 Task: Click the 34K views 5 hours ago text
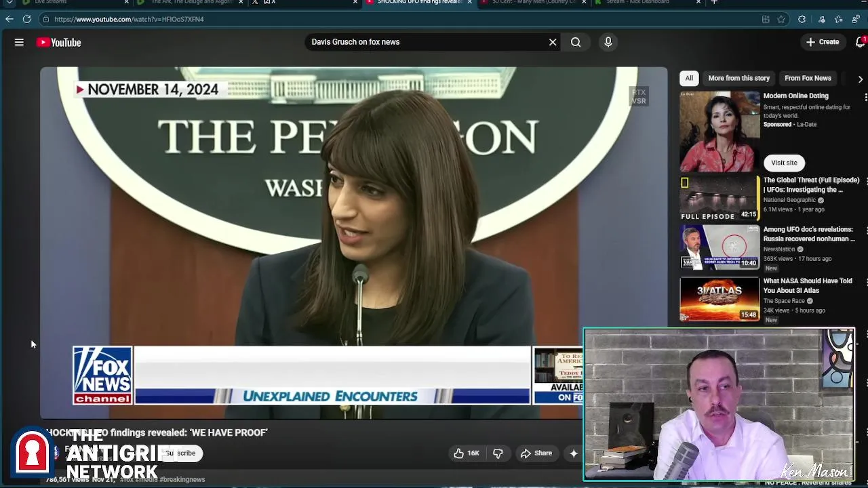[x=794, y=310]
